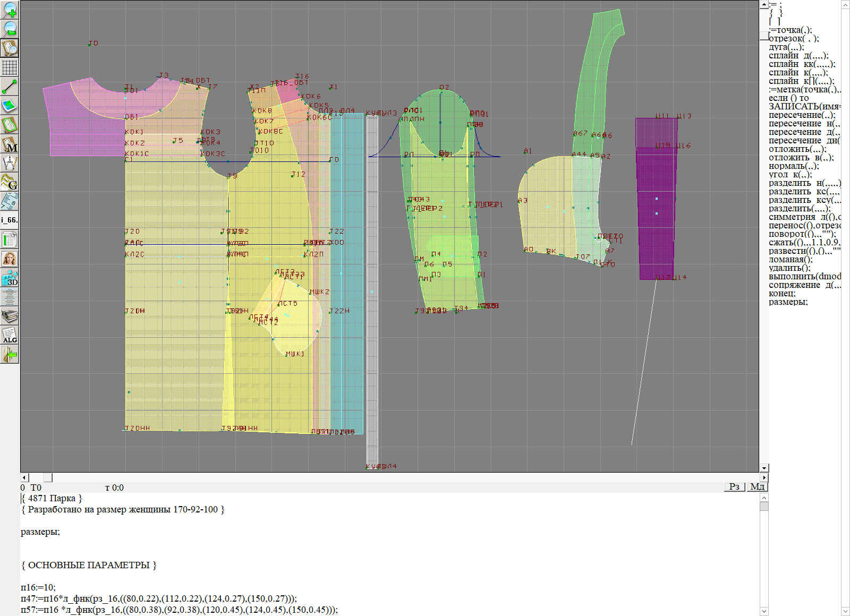Choose 'размеры;' entry in the command list
Image resolution: width=850 pixels, height=616 pixels.
coord(788,302)
